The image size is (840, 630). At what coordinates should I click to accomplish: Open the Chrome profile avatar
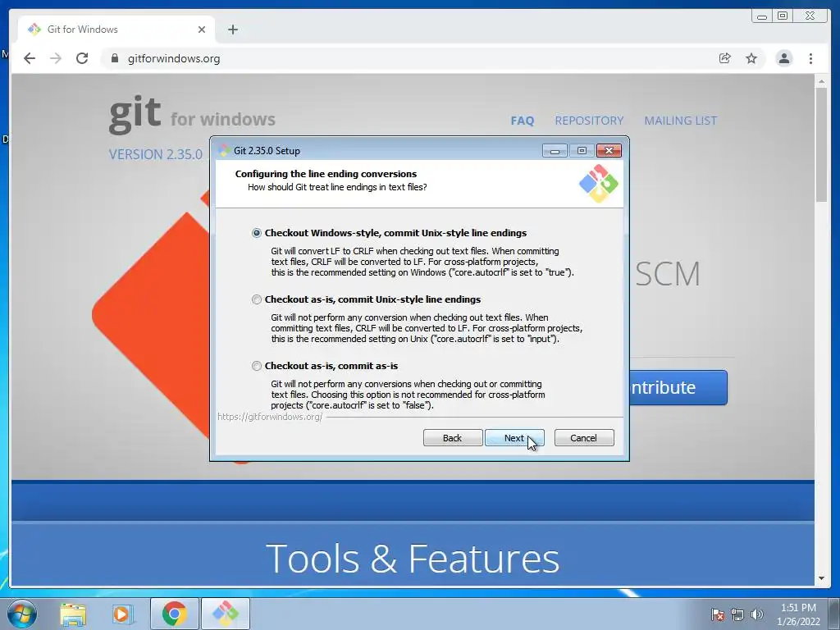[x=783, y=58]
